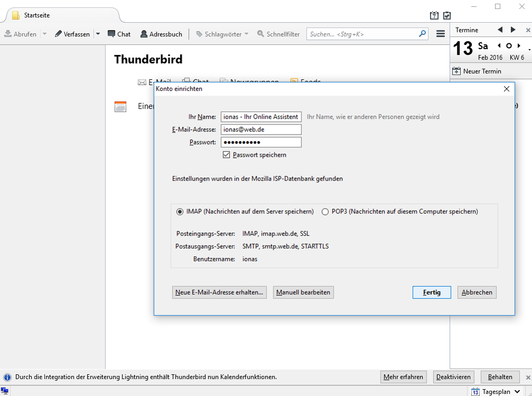The height and width of the screenshot is (396, 532).
Task: Select the POP3 radio button
Action: (x=325, y=212)
